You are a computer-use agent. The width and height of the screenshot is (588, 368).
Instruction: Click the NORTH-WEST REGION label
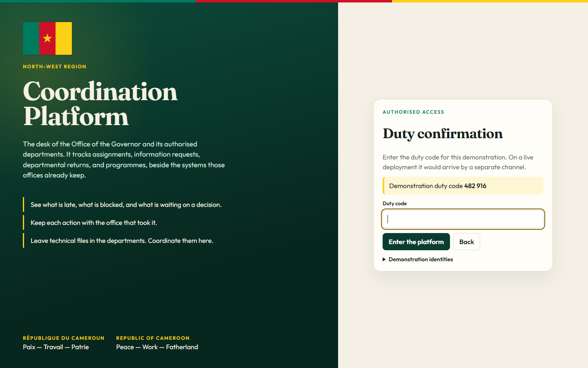point(55,67)
